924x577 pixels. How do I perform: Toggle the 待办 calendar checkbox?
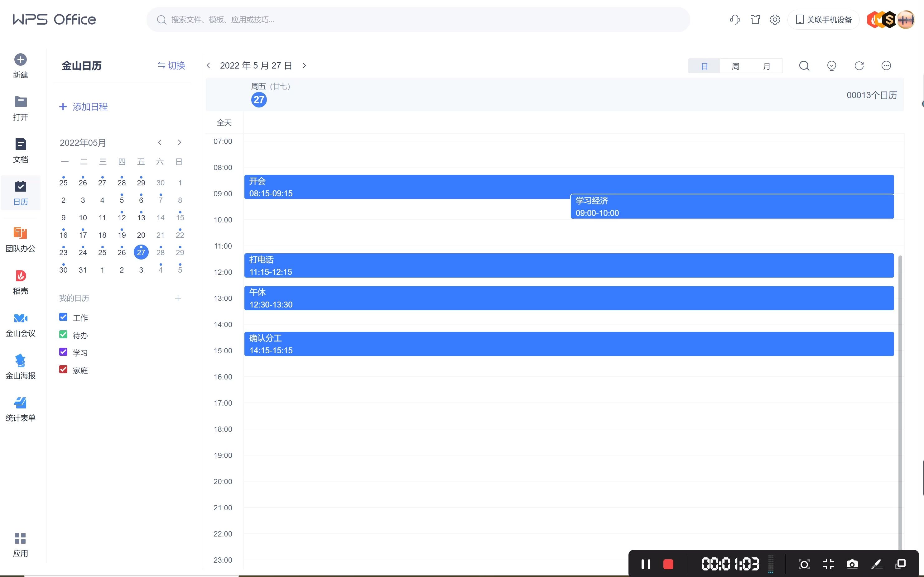(63, 335)
